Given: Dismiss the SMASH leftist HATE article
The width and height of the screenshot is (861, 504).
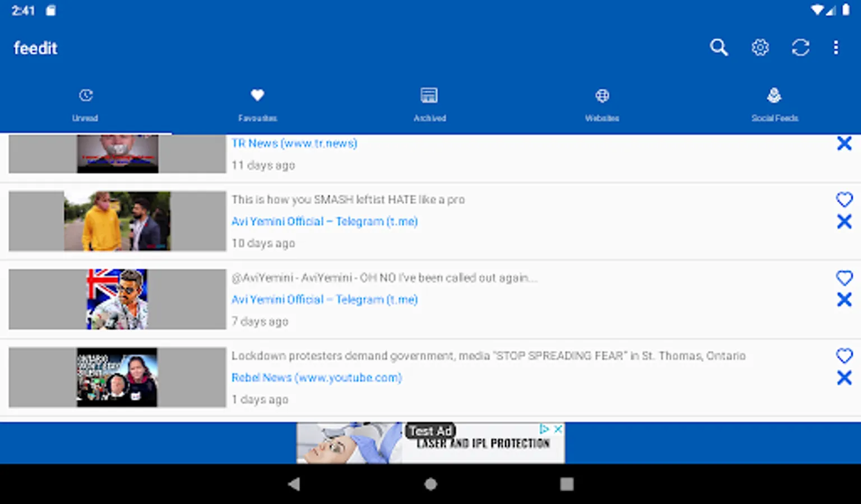Looking at the screenshot, I should click(844, 222).
